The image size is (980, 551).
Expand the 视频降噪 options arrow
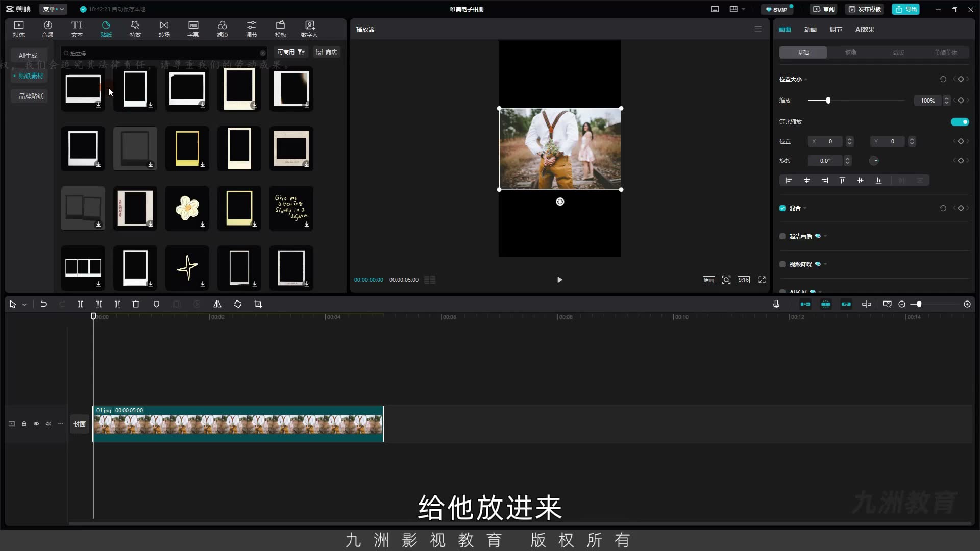(825, 264)
